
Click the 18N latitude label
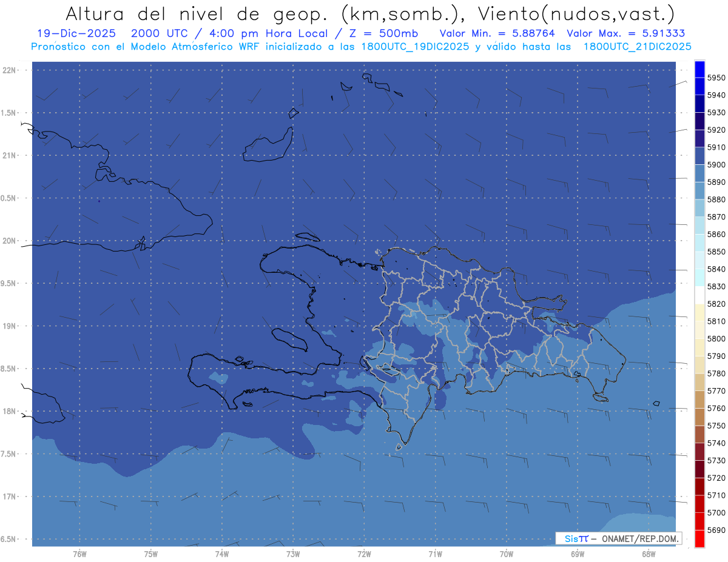[10, 411]
